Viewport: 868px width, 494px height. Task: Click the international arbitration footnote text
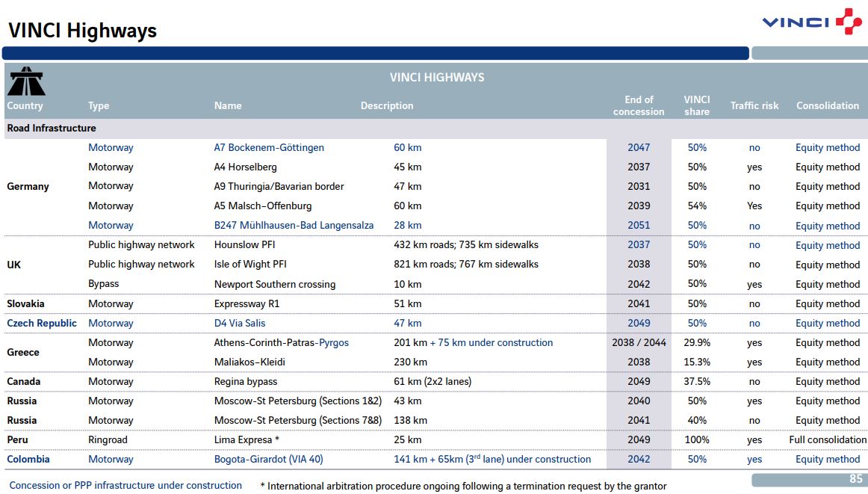point(463,486)
